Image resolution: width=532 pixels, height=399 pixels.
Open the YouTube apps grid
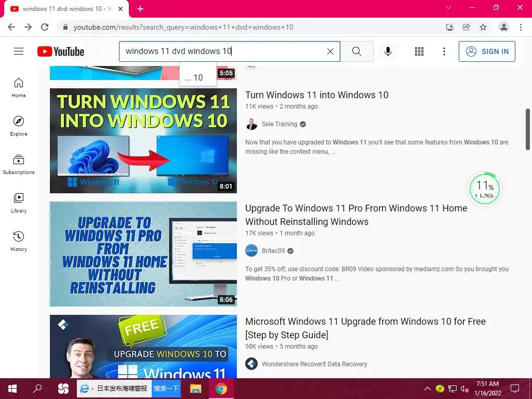pos(419,51)
